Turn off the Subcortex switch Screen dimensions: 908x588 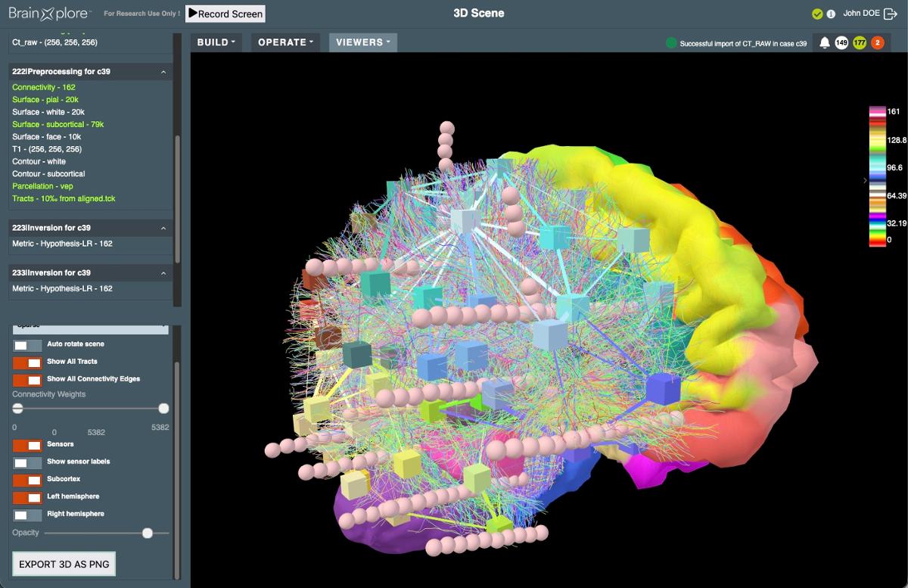coord(27,480)
